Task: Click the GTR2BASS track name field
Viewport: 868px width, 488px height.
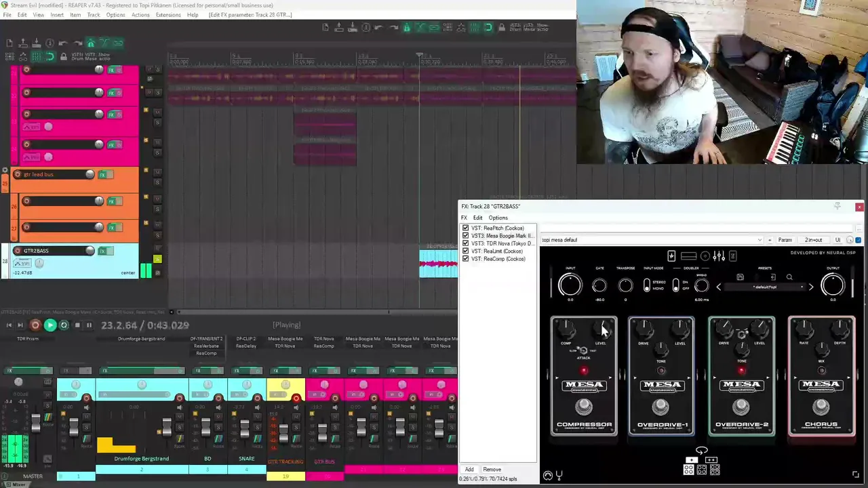Action: click(x=53, y=251)
